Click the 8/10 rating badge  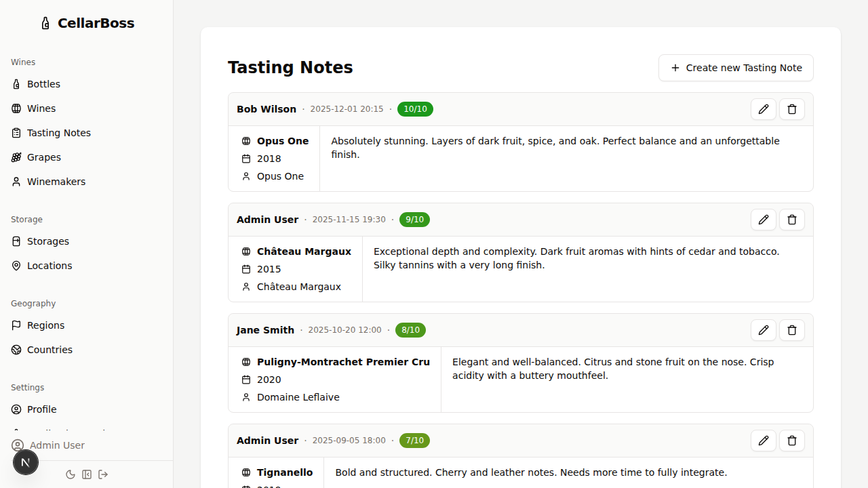click(410, 330)
